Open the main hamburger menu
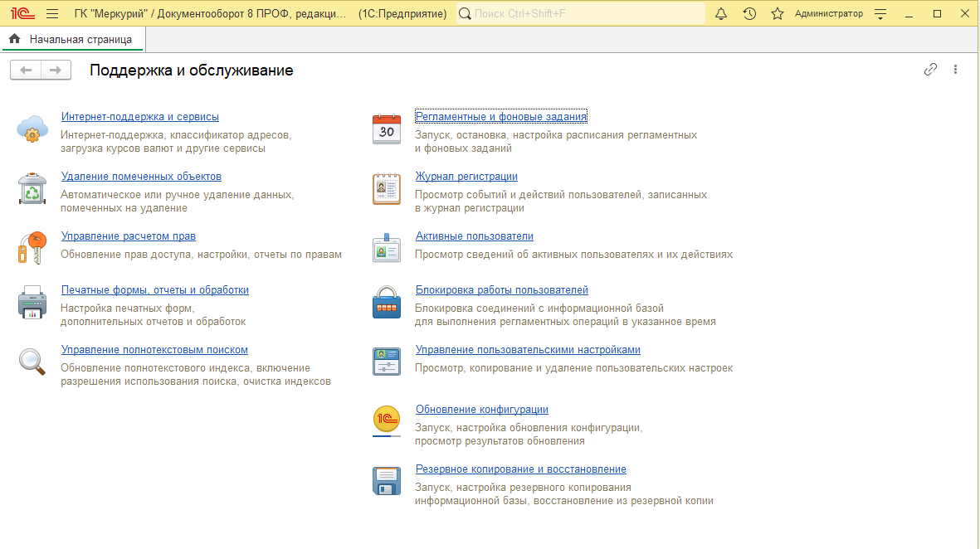The image size is (980, 549). [52, 13]
